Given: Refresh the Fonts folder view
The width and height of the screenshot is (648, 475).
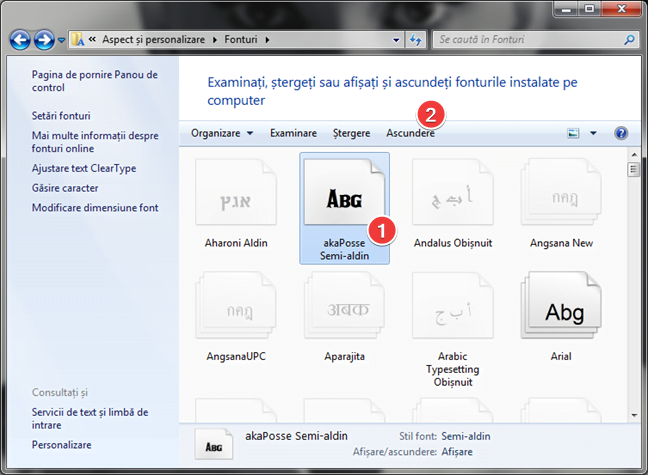Looking at the screenshot, I should [415, 40].
